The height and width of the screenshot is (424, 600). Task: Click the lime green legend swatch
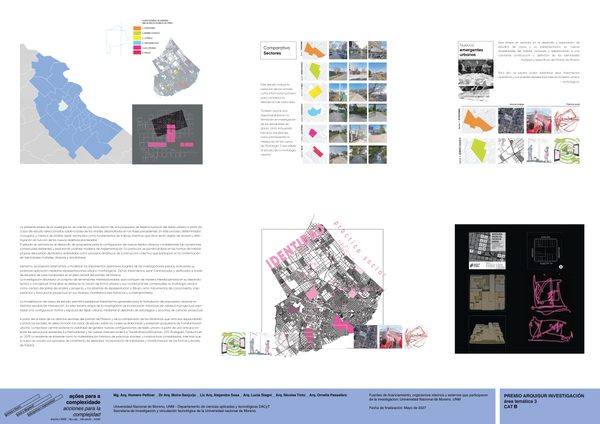pyautogui.click(x=137, y=33)
